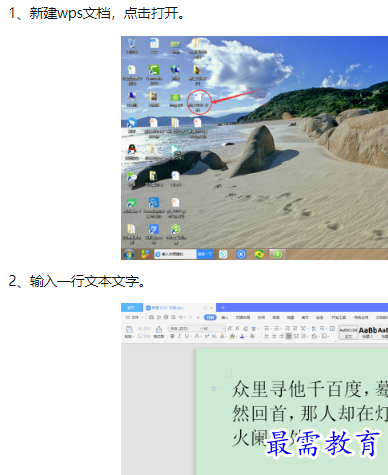This screenshot has height=475, width=388.
Task: Align the paragraph left
Action: (267, 336)
